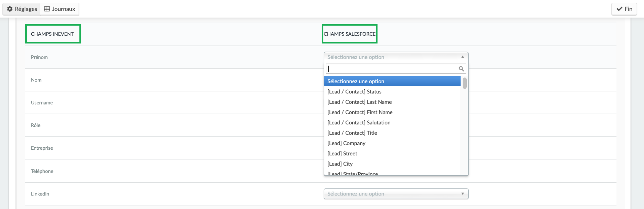Collapse the open Prénom dropdown
The image size is (644, 209).
coord(396,57)
